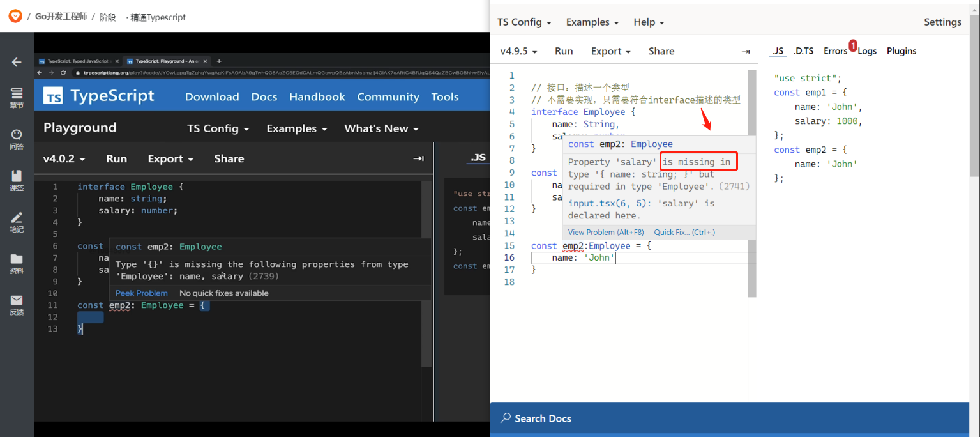980x437 pixels.
Task: Click Run in the v4.9.5 toolbar
Action: point(564,51)
